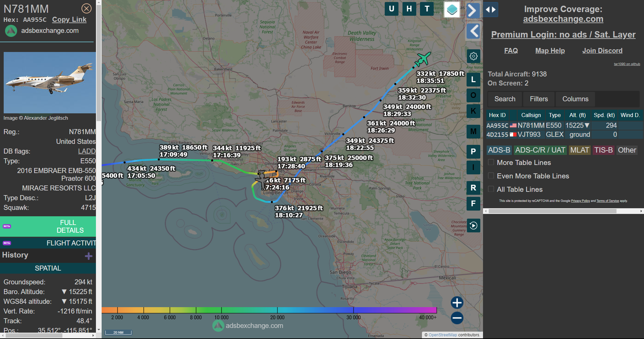This screenshot has height=339, width=644.
Task: Open the LADD DB flags link
Action: (x=87, y=151)
